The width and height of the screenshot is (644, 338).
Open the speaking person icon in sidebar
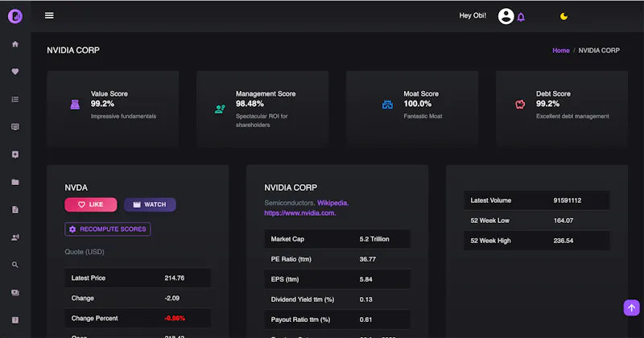pyautogui.click(x=15, y=237)
